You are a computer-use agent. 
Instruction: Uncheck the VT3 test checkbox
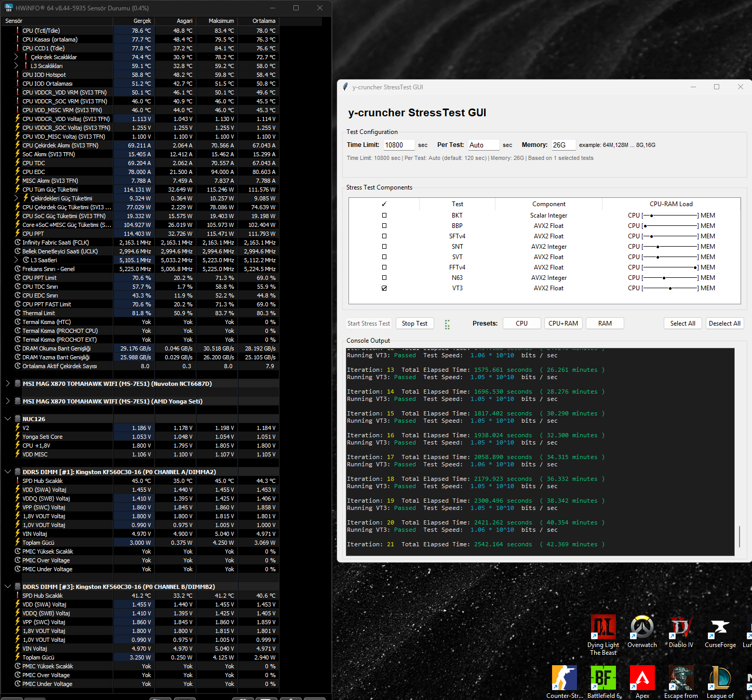tap(384, 288)
